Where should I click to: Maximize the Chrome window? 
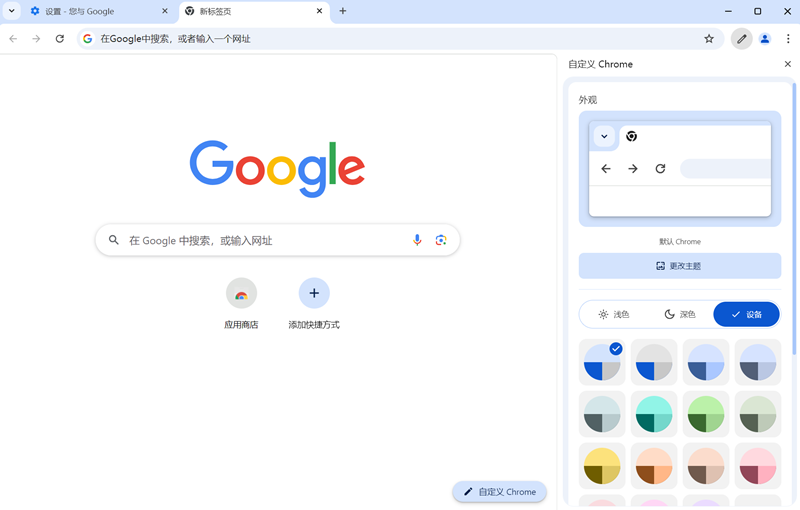(758, 11)
